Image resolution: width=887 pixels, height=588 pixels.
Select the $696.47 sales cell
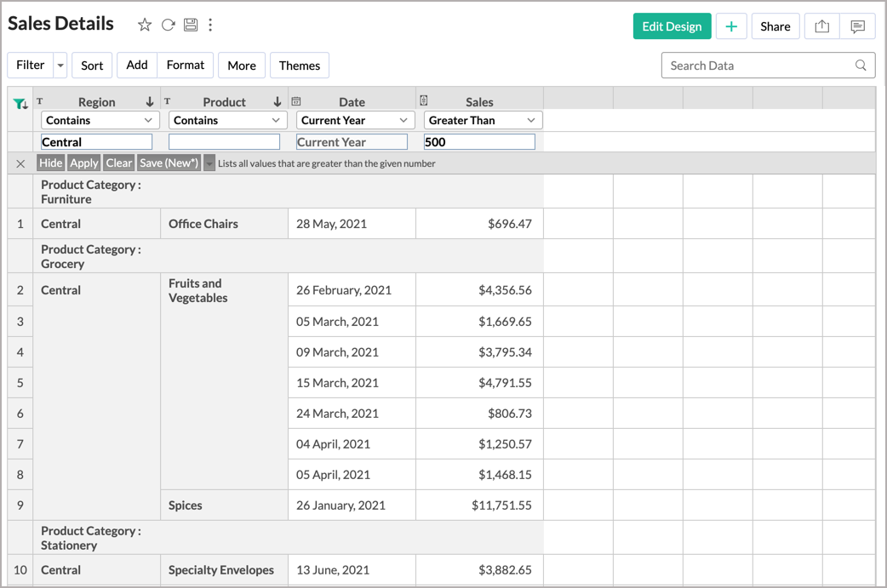[480, 224]
